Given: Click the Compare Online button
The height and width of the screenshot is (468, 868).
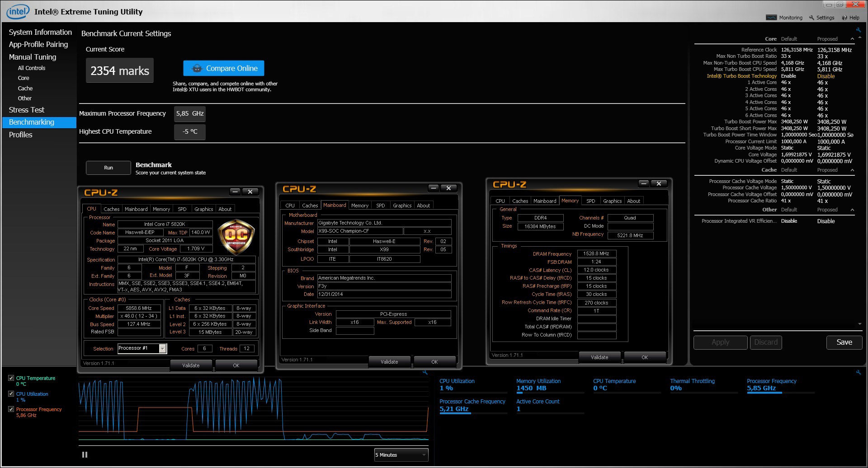Looking at the screenshot, I should (x=224, y=68).
